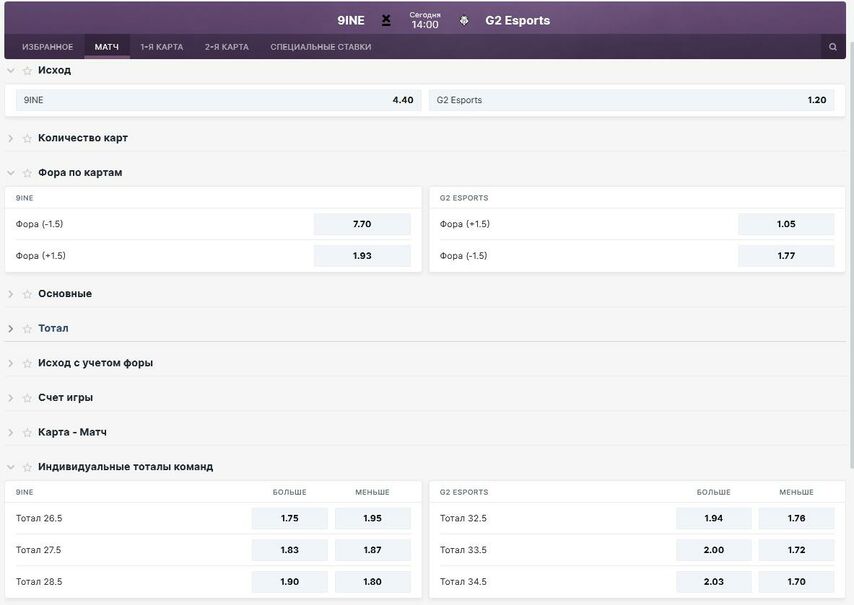Click the Исход с учетом форы title
Screen dimensions: 854x605
click(x=95, y=363)
